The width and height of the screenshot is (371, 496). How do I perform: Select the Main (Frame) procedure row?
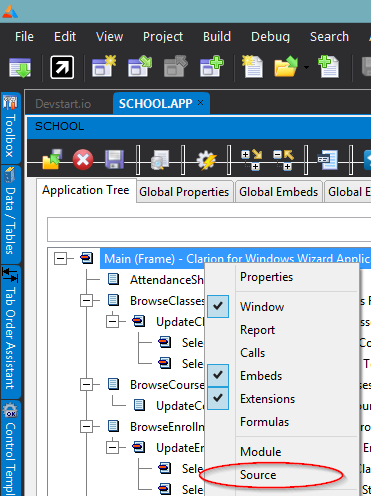pyautogui.click(x=236, y=258)
